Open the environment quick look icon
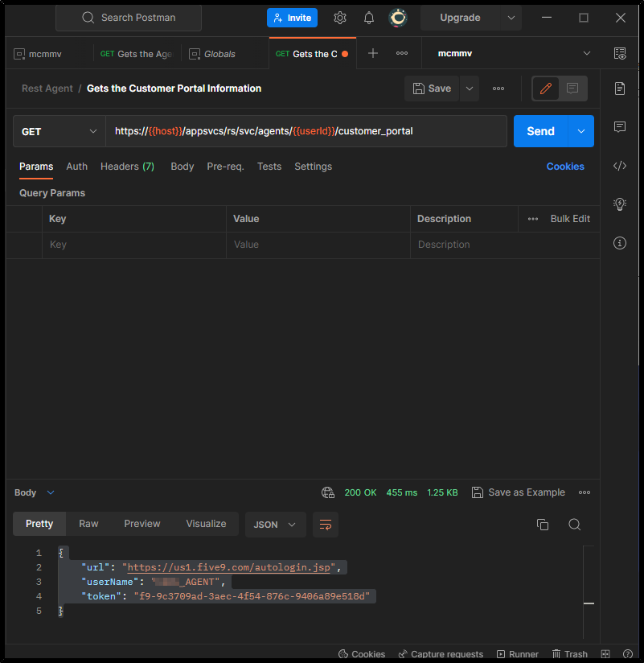Viewport: 644px width, 663px height. point(620,53)
